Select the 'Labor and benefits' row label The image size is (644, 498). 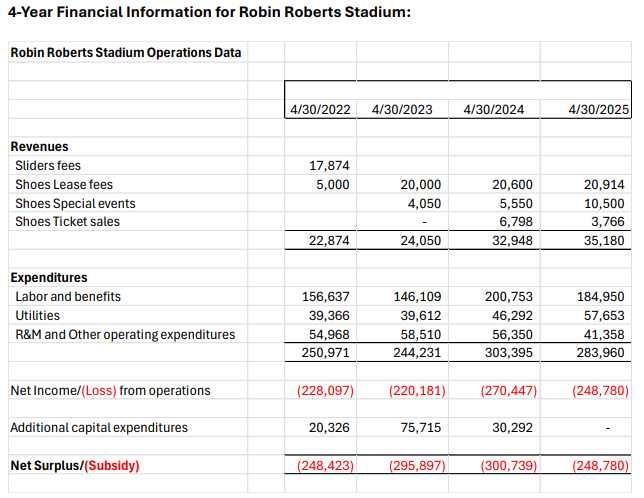68,297
